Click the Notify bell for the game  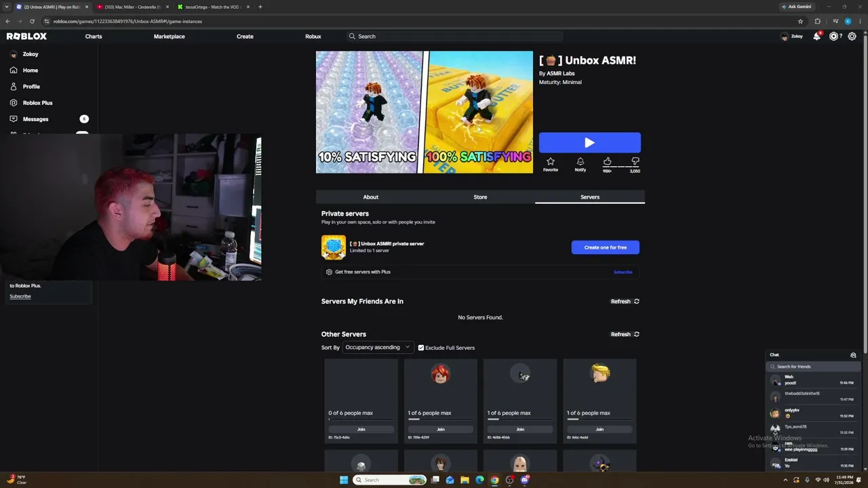click(x=580, y=164)
